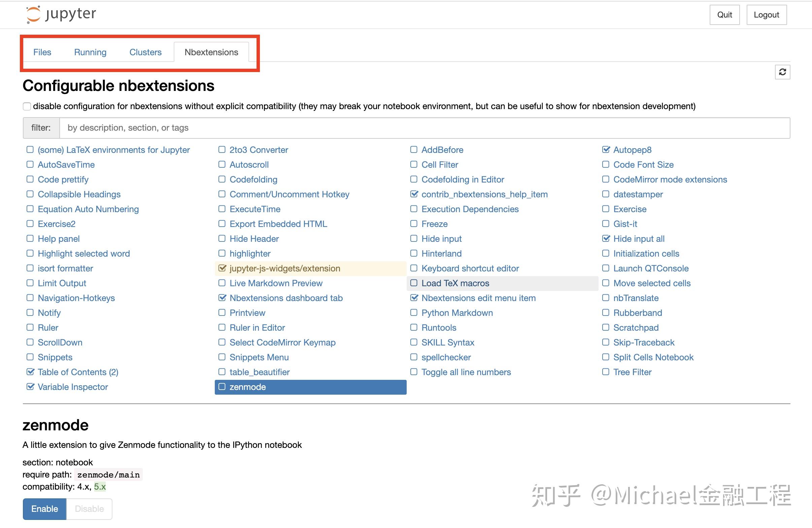The height and width of the screenshot is (528, 812).
Task: Switch to the Files tab
Action: pyautogui.click(x=42, y=52)
